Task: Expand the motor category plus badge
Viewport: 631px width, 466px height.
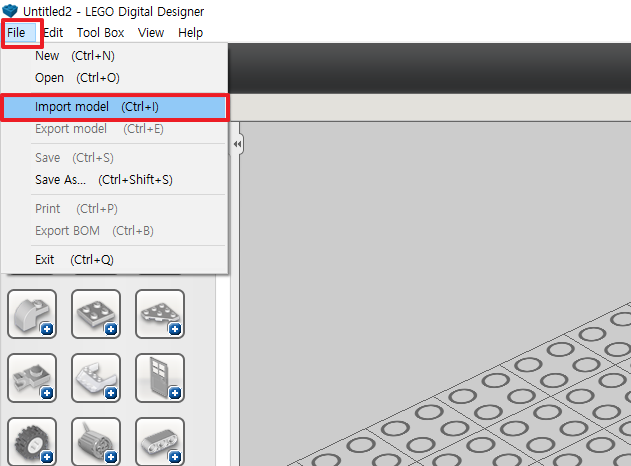Action: tap(111, 457)
